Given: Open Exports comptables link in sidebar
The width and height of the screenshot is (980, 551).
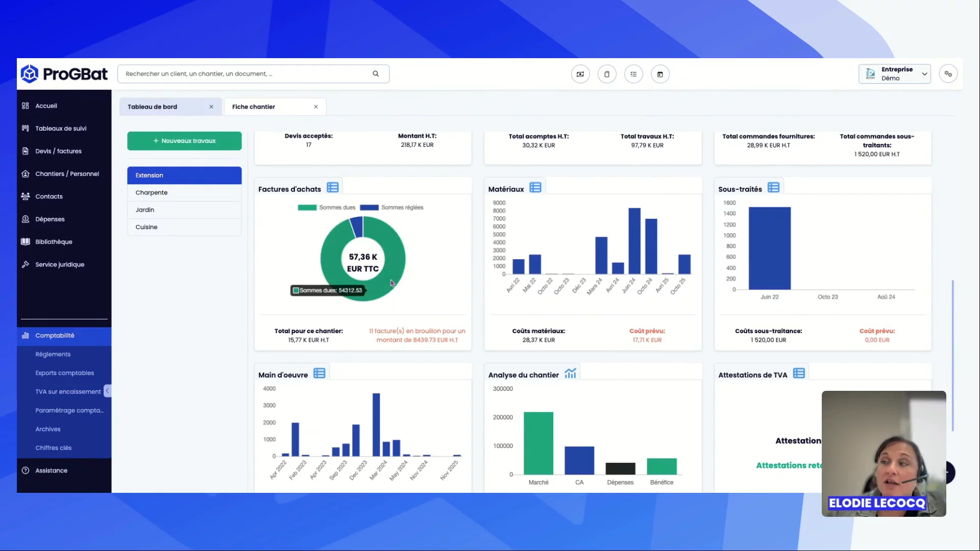Looking at the screenshot, I should point(65,373).
